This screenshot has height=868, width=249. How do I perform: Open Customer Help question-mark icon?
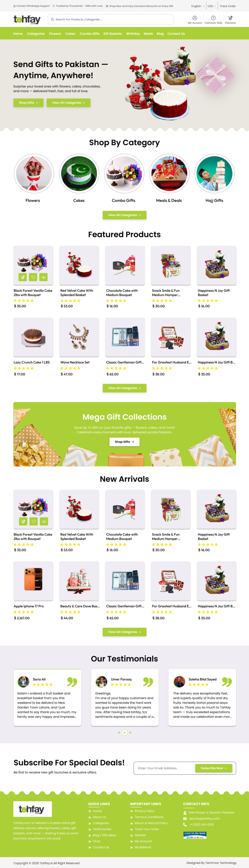tap(213, 18)
